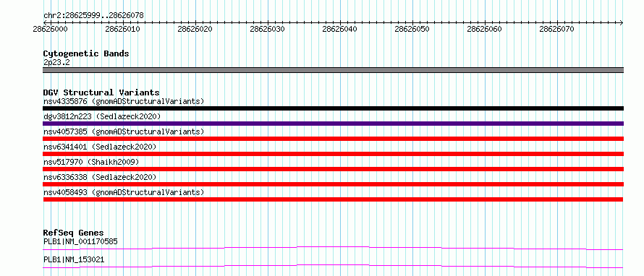This screenshot has width=644, height=276.
Task: Click the nsv6341401 variant label
Action: click(x=100, y=147)
